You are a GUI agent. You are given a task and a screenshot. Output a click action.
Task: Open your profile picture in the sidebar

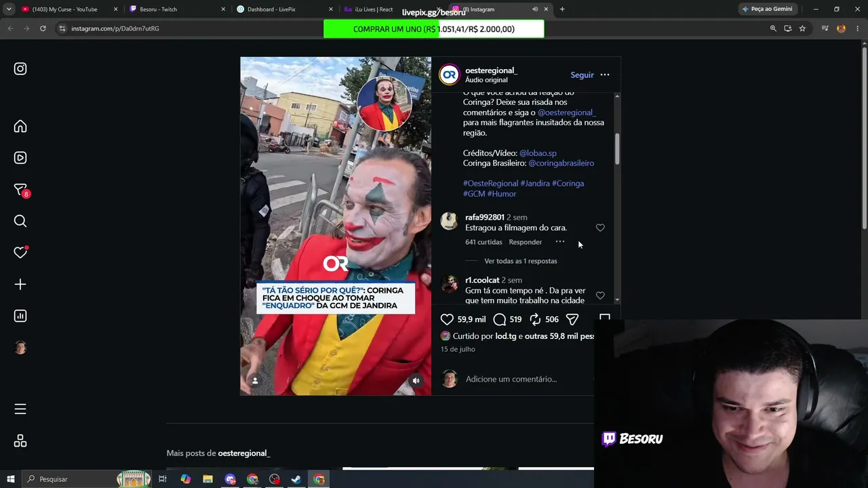(x=20, y=347)
